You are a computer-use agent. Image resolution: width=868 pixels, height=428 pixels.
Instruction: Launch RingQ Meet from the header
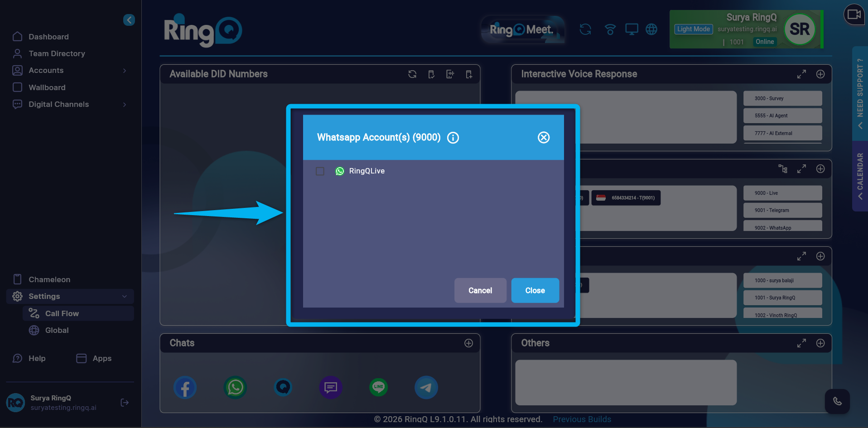tap(522, 29)
